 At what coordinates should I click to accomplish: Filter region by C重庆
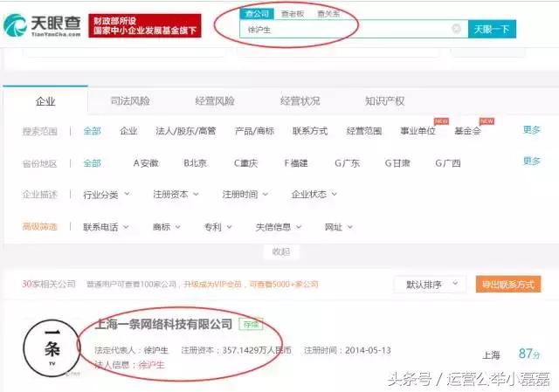pos(245,163)
